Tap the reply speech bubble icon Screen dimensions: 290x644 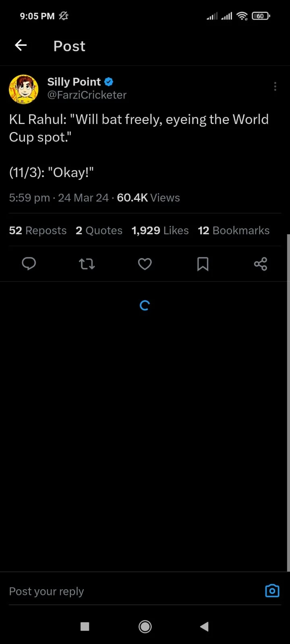point(29,264)
